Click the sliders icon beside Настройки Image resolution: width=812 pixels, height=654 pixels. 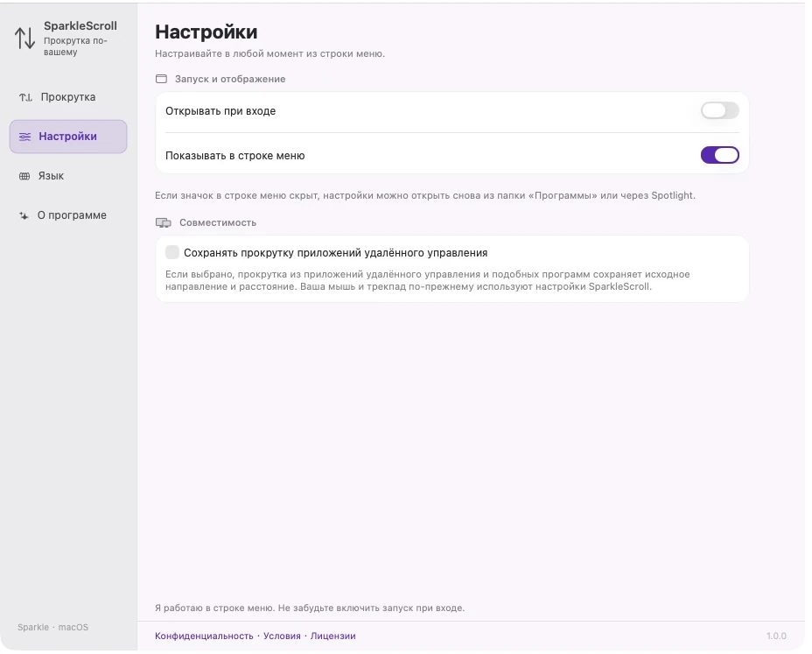pyautogui.click(x=24, y=137)
